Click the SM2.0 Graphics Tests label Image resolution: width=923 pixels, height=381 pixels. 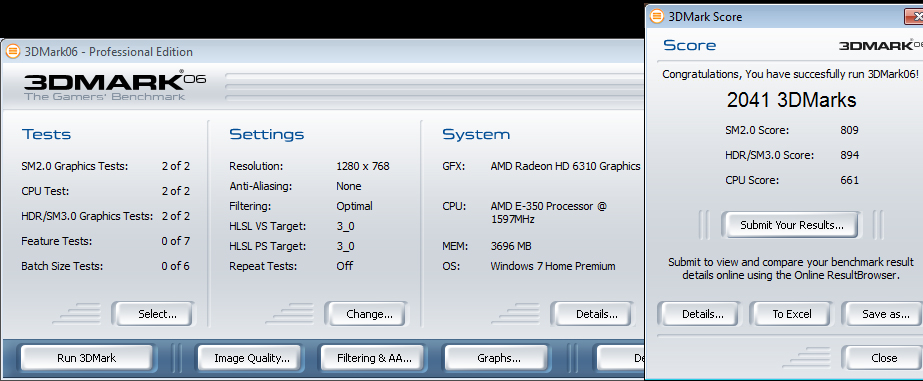(x=74, y=166)
